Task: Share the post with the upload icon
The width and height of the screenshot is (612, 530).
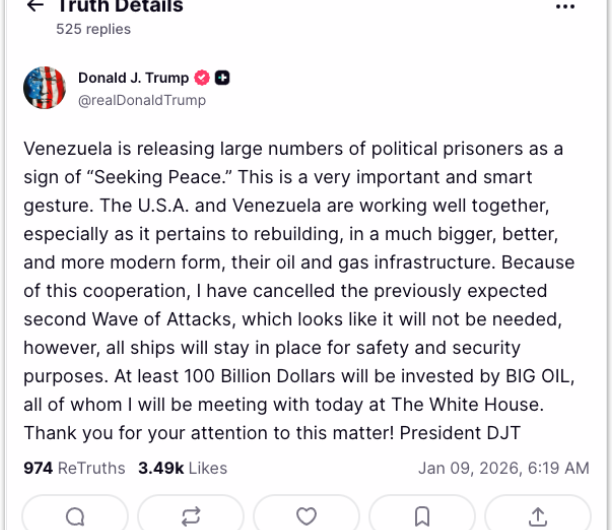Action: pos(538,516)
